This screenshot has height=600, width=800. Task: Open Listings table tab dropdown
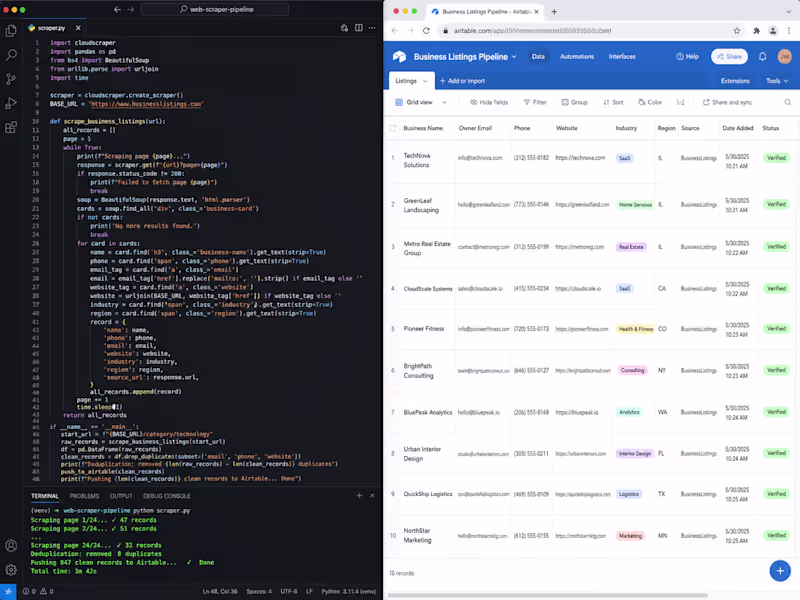[x=425, y=81]
